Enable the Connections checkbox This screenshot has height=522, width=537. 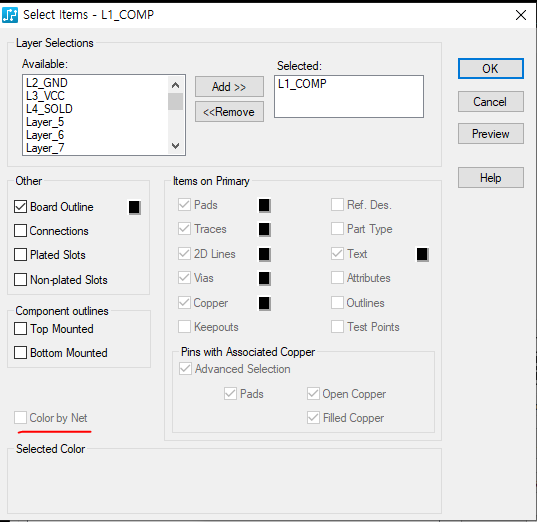21,231
